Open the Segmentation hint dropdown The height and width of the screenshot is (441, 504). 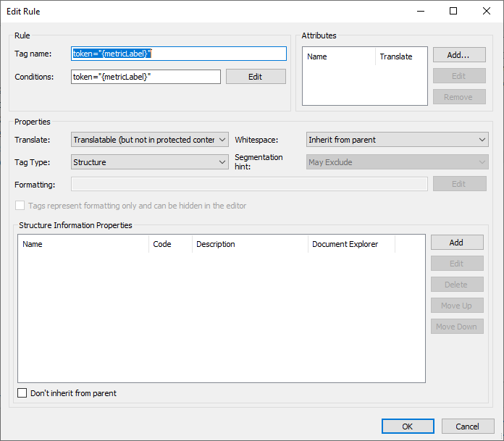pos(398,162)
